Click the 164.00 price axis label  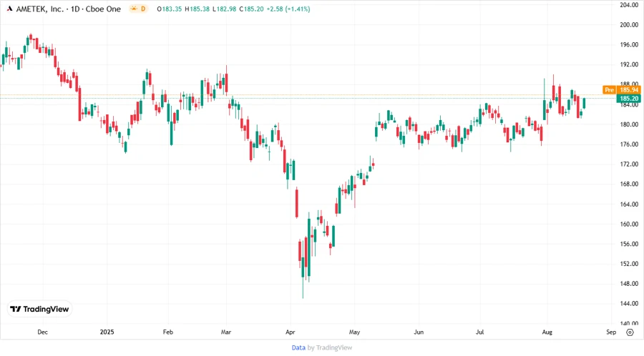click(x=629, y=204)
